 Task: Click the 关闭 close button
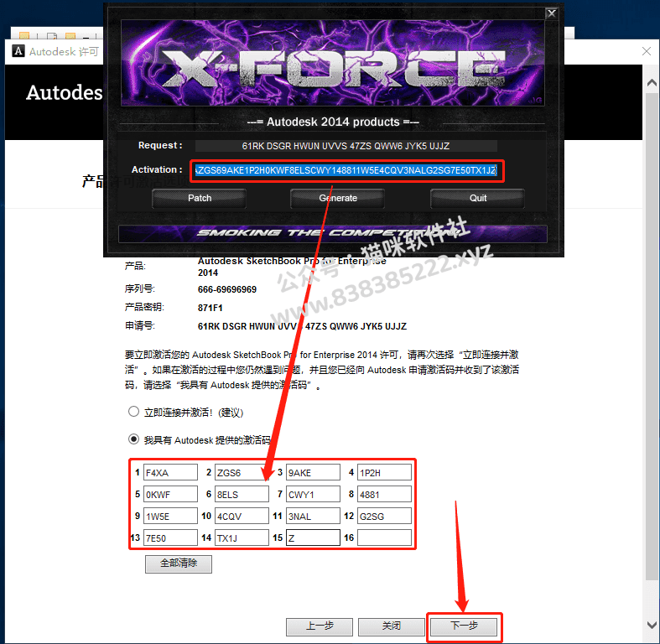coord(392,626)
